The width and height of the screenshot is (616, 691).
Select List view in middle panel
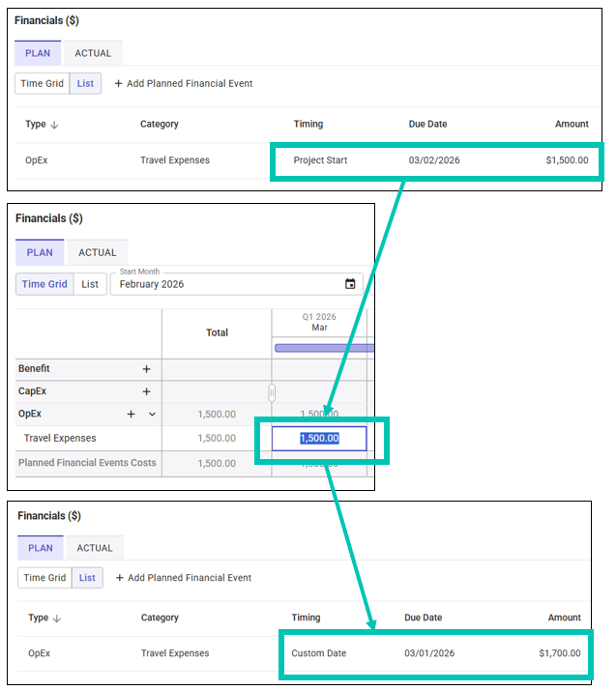click(90, 284)
